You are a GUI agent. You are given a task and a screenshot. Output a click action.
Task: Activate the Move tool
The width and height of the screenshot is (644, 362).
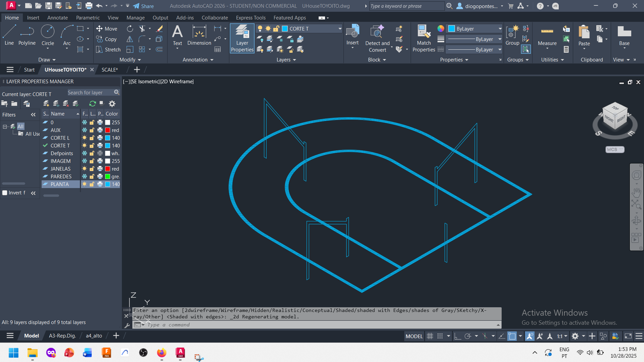click(106, 29)
